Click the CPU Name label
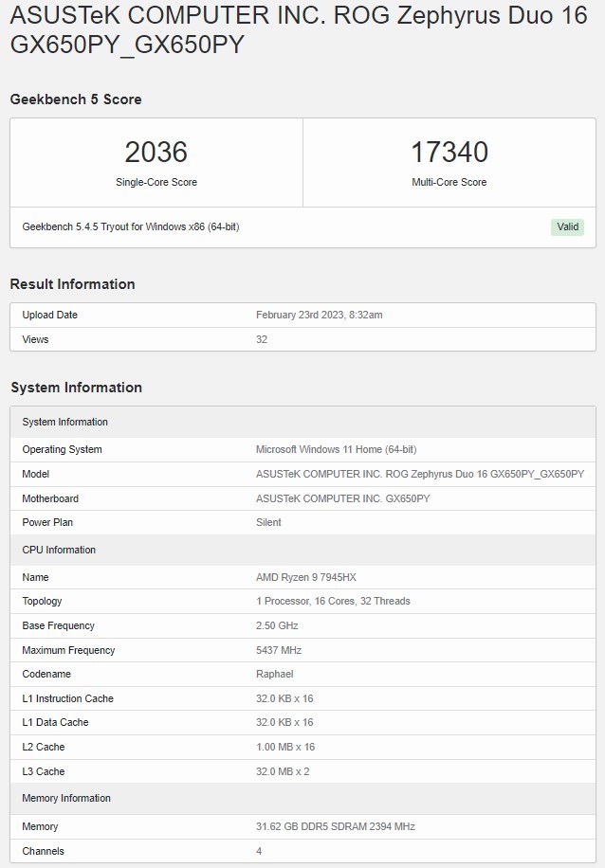The width and height of the screenshot is (605, 868). (35, 577)
